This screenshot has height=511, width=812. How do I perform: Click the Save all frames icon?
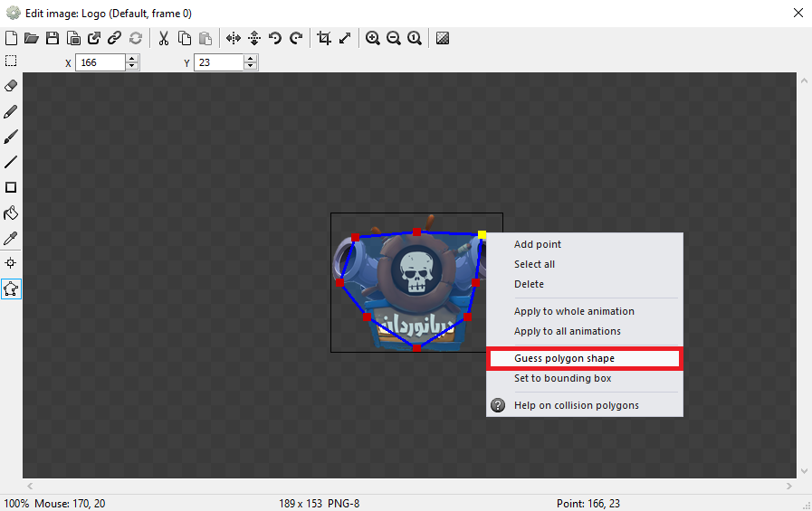(x=73, y=38)
